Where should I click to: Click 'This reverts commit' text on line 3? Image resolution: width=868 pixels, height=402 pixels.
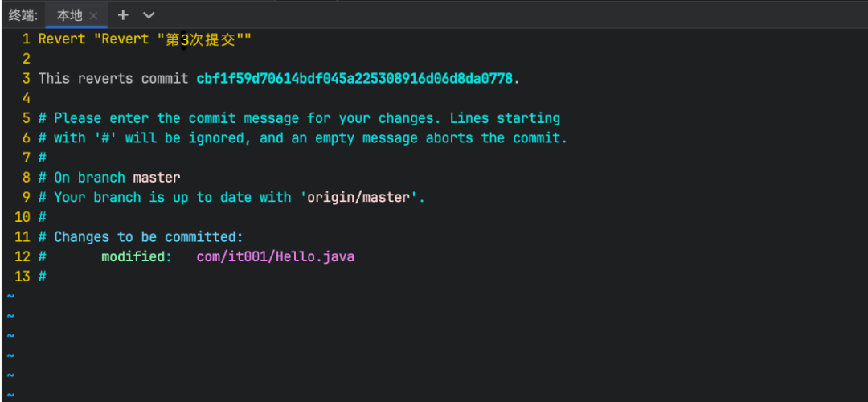pos(113,79)
